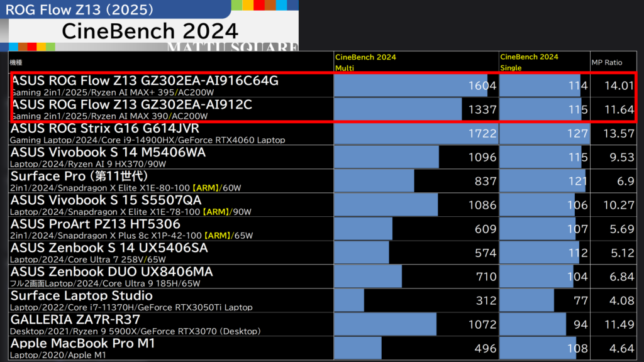Select the "ASUS ProArt PZ13 HT5306" model name
644x362 pixels.
(x=96, y=224)
